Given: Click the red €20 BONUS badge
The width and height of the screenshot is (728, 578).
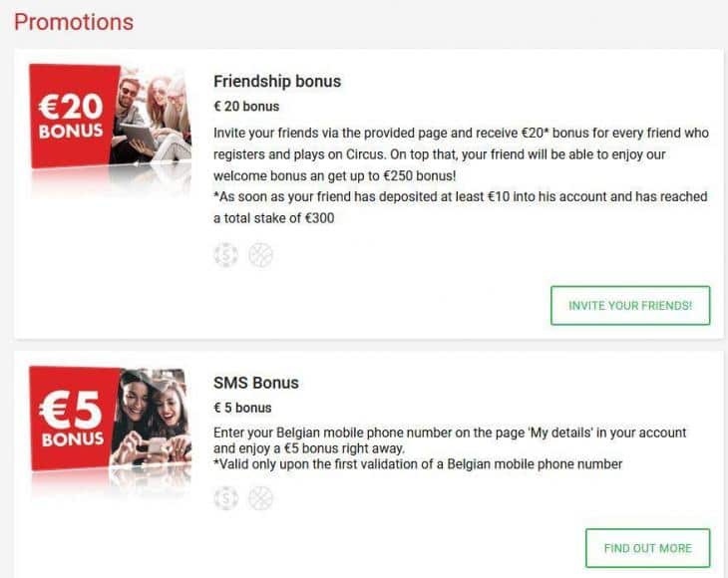Looking at the screenshot, I should [x=72, y=118].
